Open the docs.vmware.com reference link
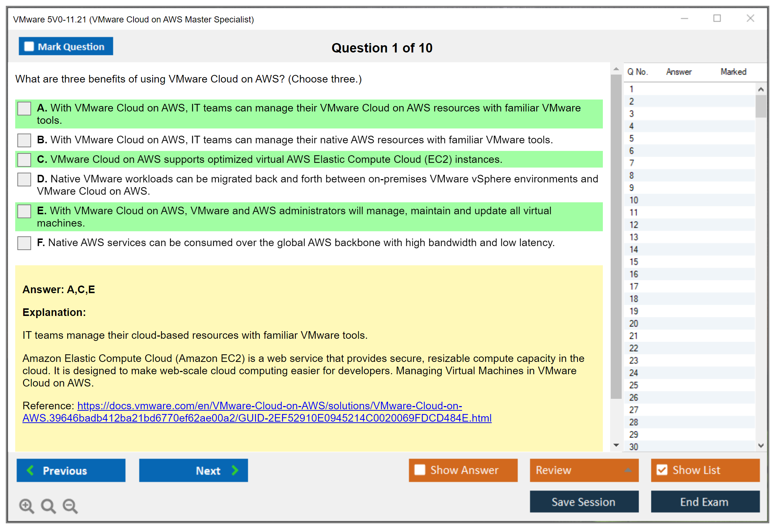This screenshot has width=778, height=532. [269, 406]
